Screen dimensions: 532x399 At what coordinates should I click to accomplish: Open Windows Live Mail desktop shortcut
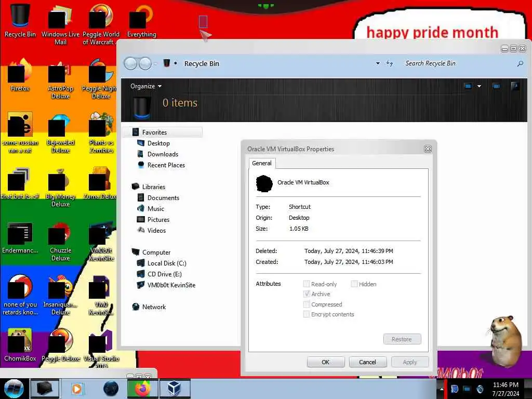tap(60, 24)
